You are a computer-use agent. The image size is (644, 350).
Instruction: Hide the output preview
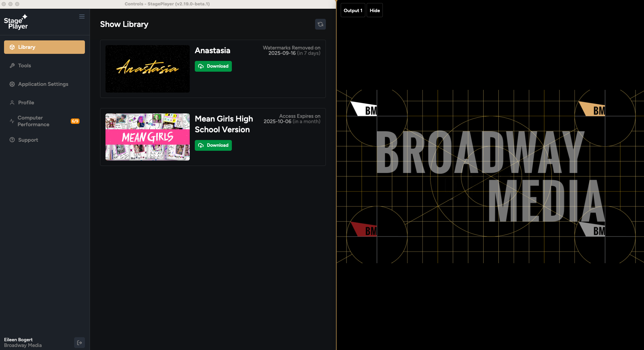(375, 10)
